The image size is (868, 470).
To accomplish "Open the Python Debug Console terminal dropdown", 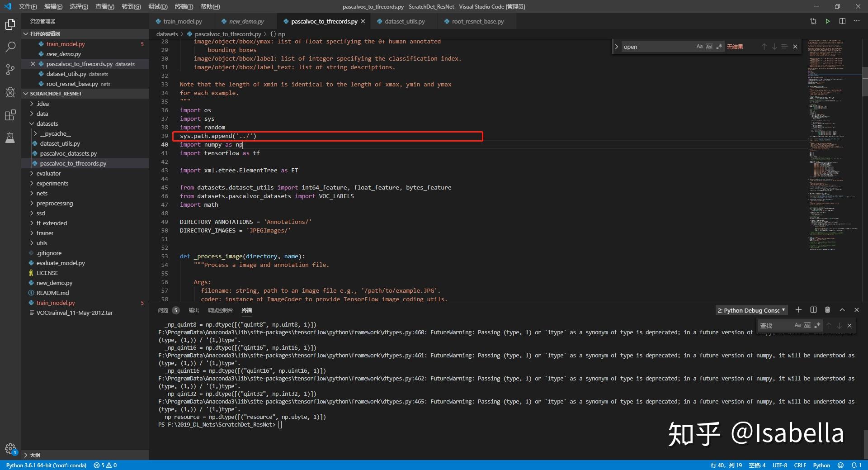I will (x=751, y=310).
